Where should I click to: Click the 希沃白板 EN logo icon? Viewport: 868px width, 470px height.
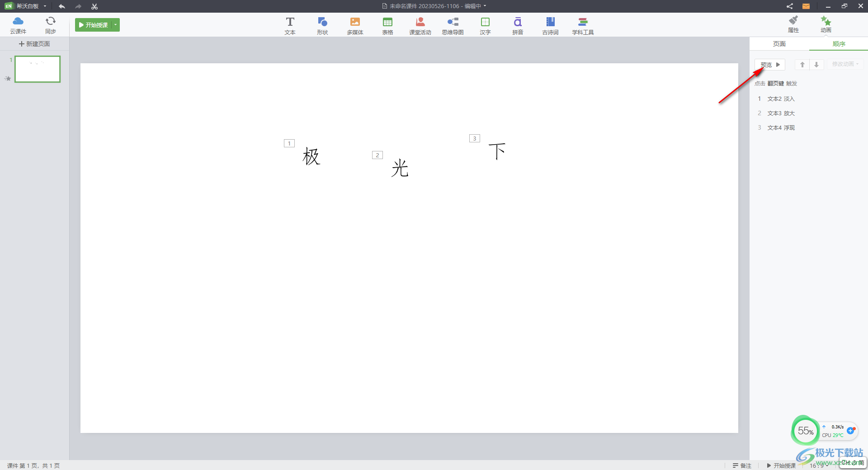click(x=9, y=6)
